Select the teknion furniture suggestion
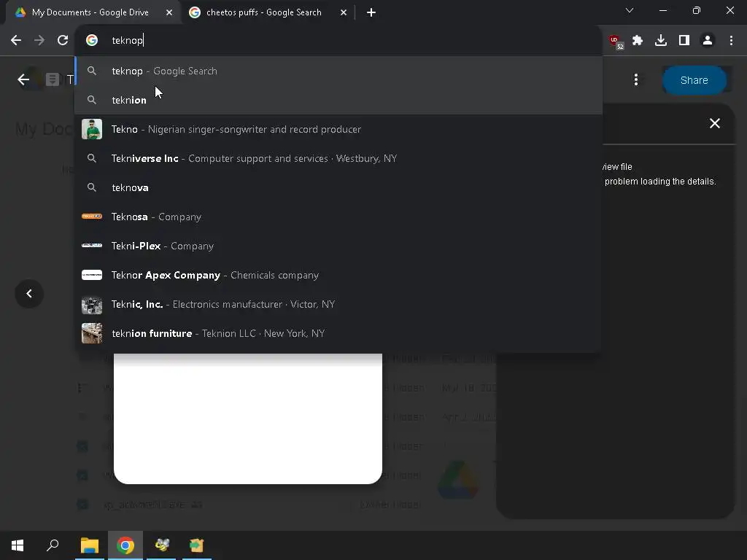 point(338,333)
